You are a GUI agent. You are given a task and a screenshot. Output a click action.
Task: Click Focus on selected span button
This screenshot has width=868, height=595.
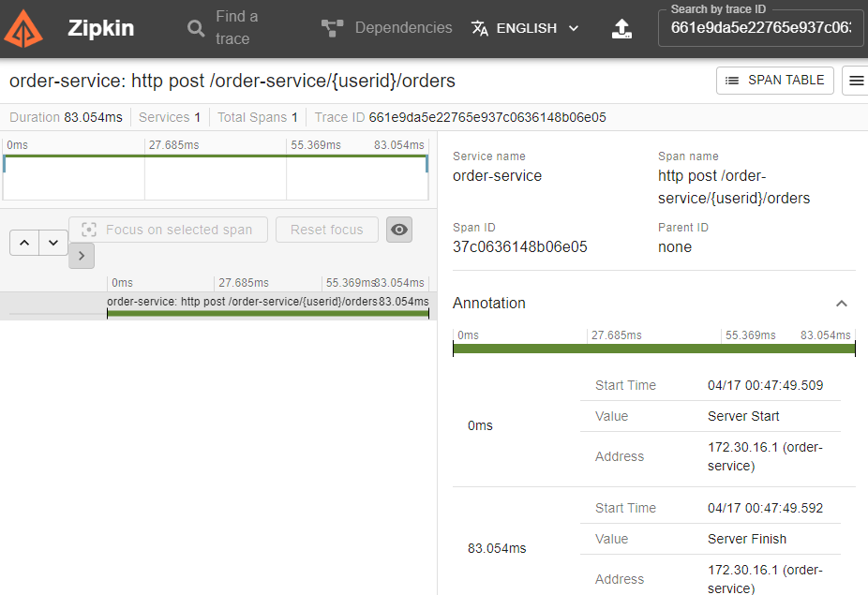coord(169,230)
